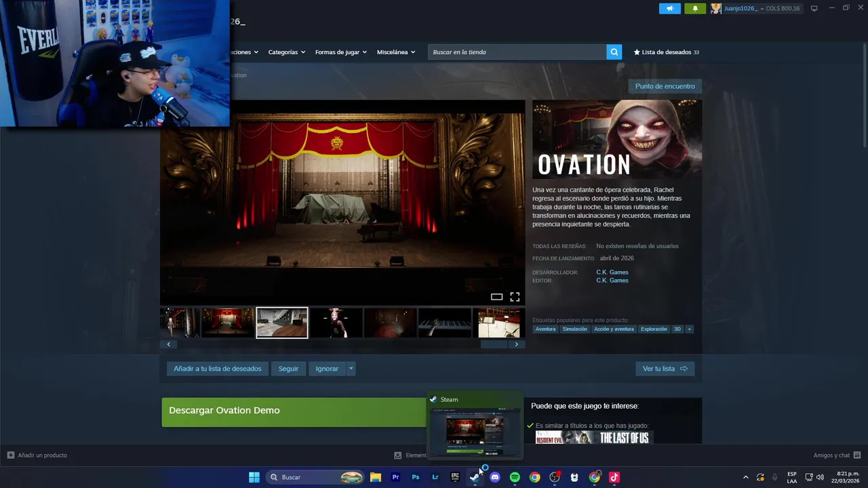Select the red curtain stage thumbnail
This screenshot has height=488, width=868.
[228, 323]
